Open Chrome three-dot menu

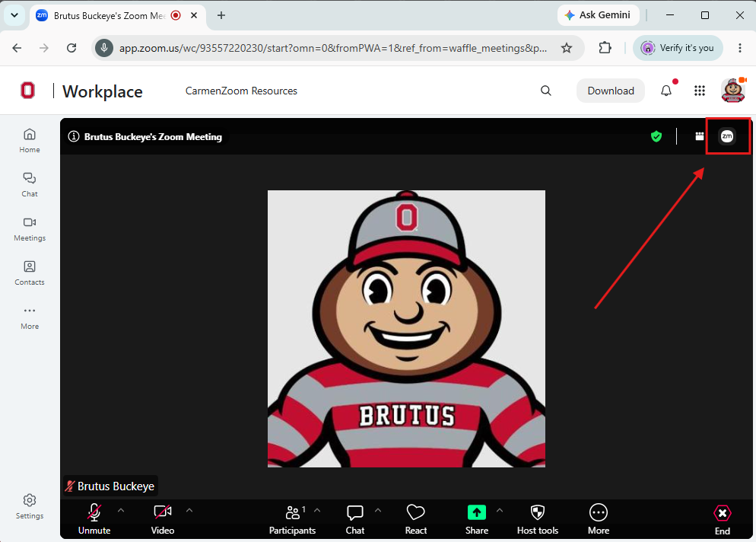pyautogui.click(x=739, y=48)
